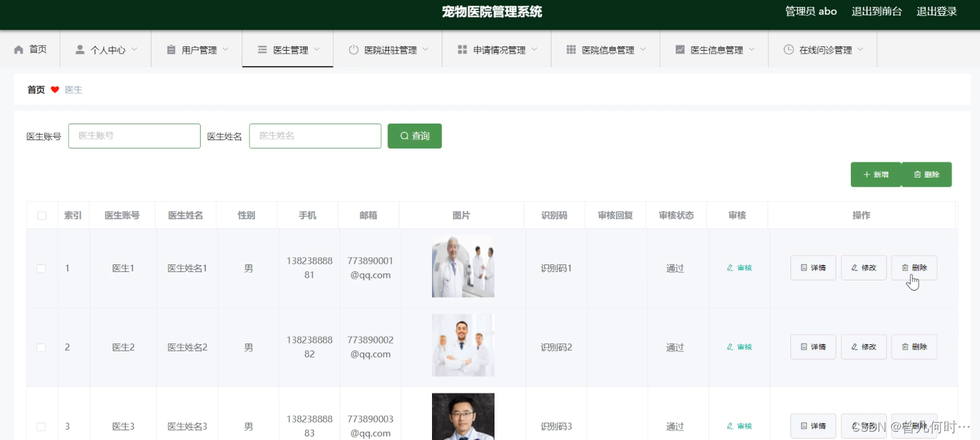Click the 医生姓名 input field
The height and width of the screenshot is (440, 980).
(315, 136)
